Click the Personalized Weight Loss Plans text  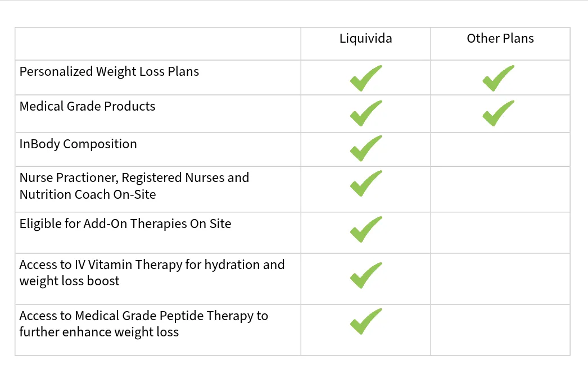[x=109, y=71]
